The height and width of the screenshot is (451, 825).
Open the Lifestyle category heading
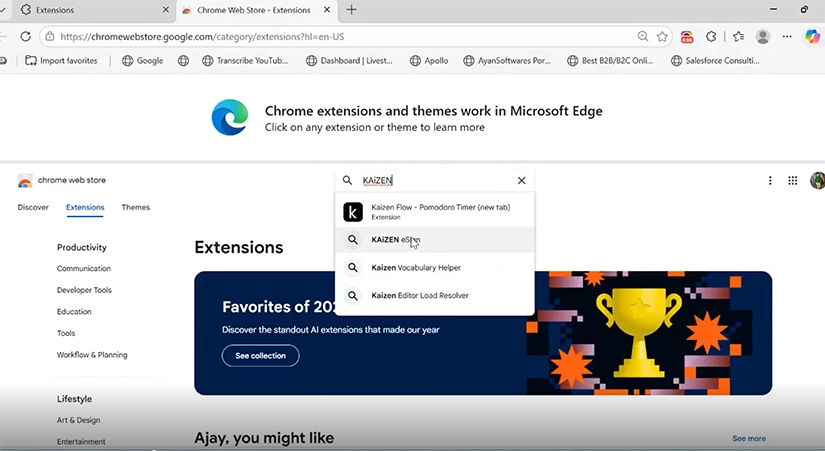point(74,399)
